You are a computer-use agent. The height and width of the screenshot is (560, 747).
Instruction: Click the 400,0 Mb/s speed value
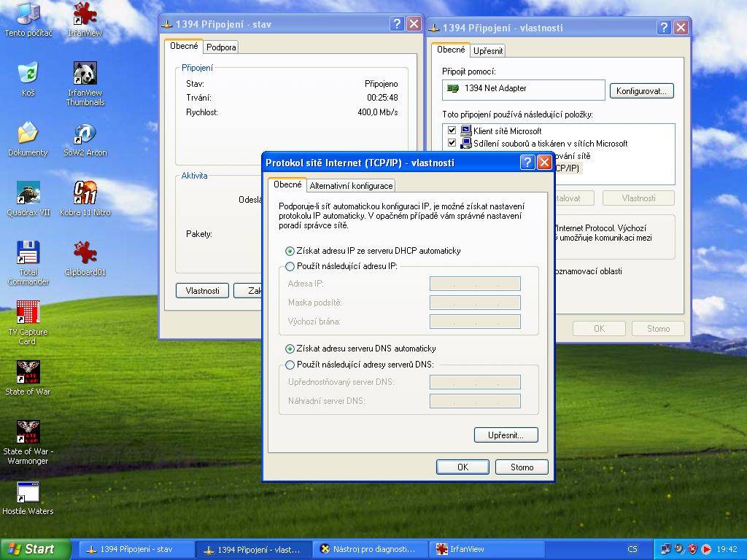378,112
